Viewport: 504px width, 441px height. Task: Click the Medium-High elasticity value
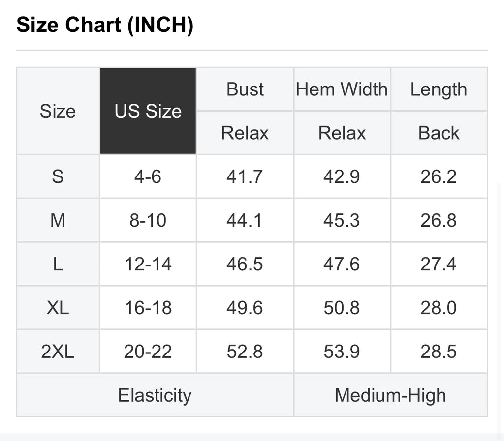click(x=390, y=395)
